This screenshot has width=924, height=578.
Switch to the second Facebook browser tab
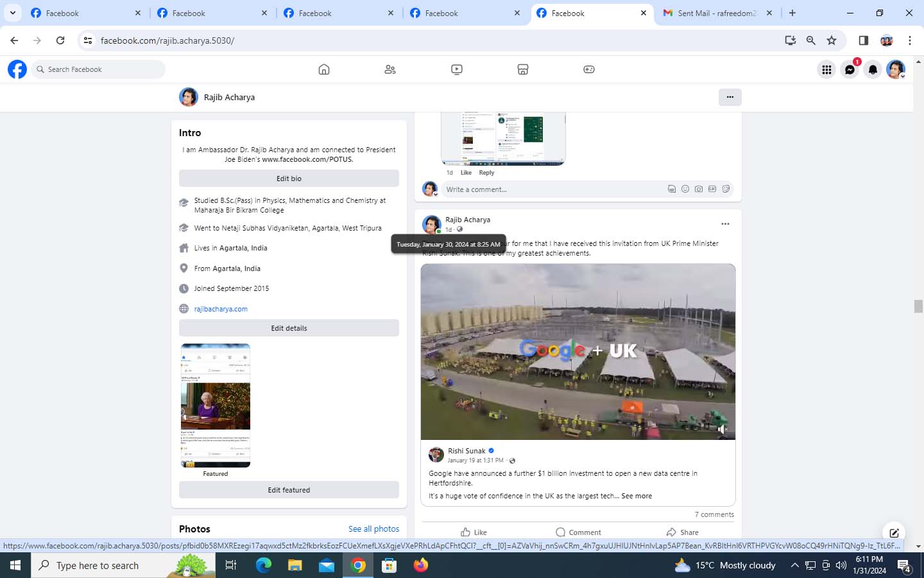pos(212,13)
